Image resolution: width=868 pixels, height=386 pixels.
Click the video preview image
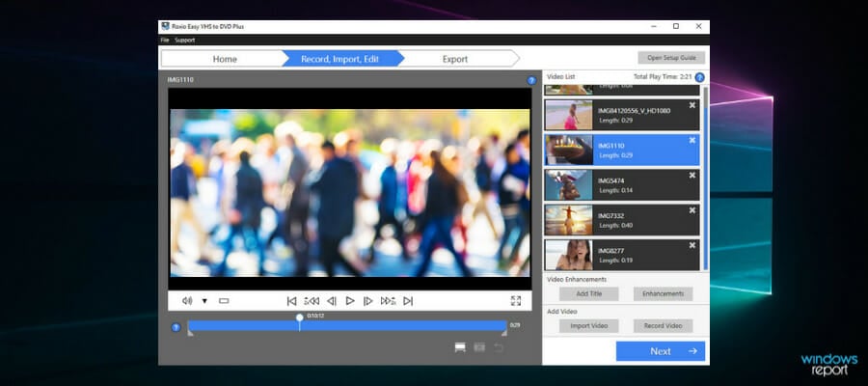(x=350, y=193)
